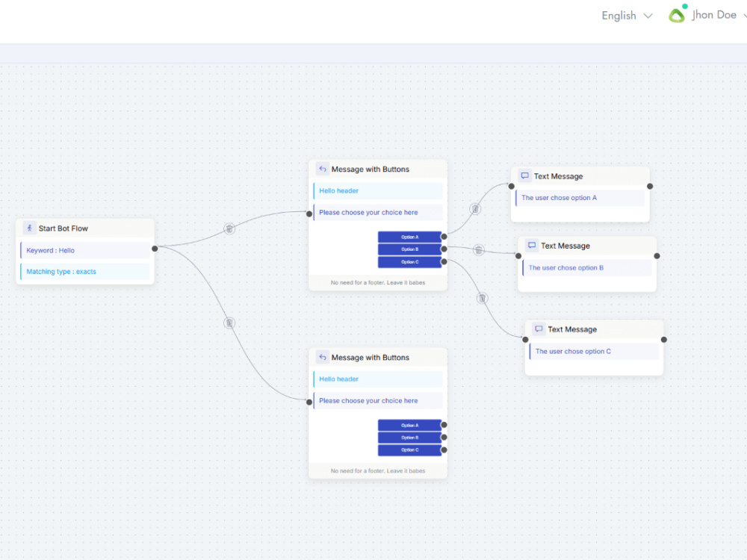Select output connector of option A Text Message
The image size is (747, 560).
[x=650, y=186]
